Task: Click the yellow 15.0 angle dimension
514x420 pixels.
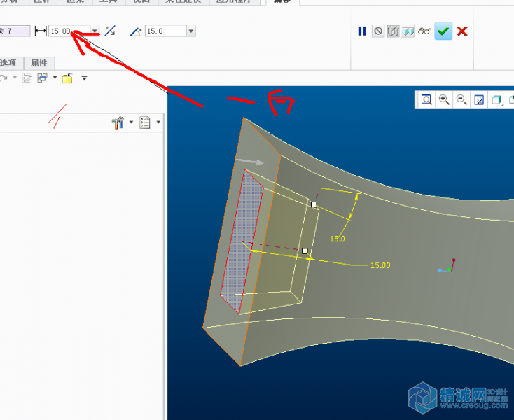Action: pos(338,239)
